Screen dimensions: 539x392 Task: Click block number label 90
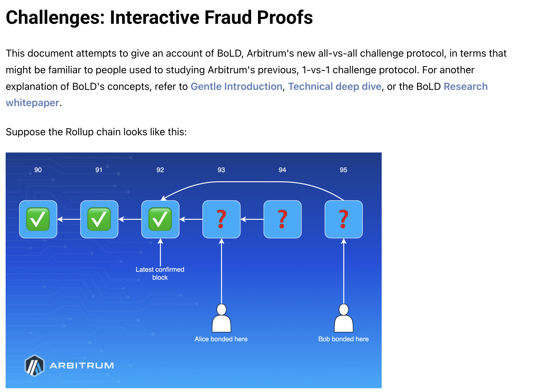[x=38, y=170]
